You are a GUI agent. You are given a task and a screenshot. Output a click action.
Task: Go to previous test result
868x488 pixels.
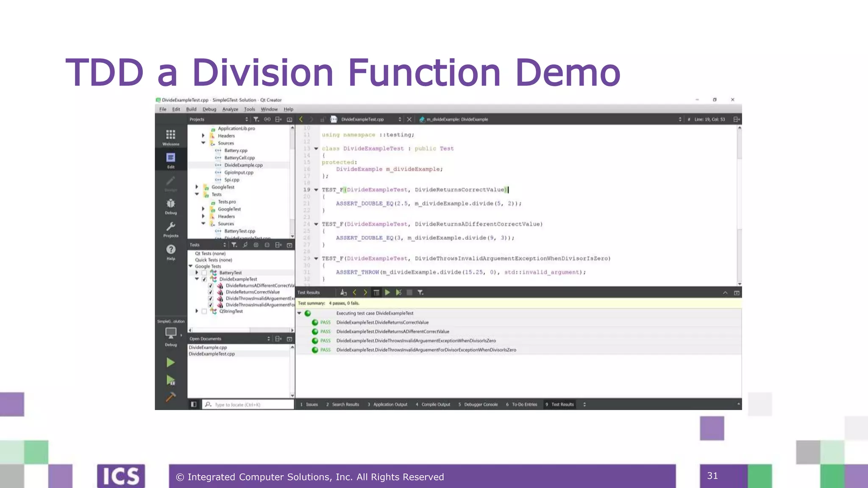[355, 293]
